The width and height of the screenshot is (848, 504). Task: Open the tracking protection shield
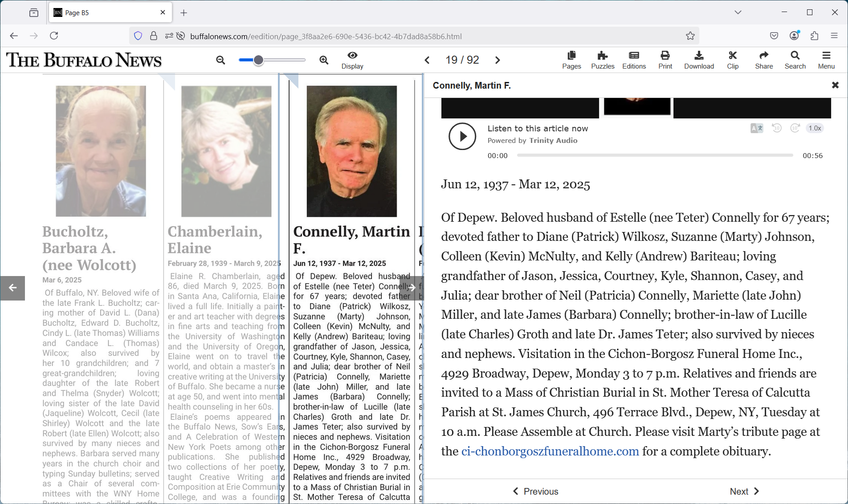pyautogui.click(x=138, y=36)
